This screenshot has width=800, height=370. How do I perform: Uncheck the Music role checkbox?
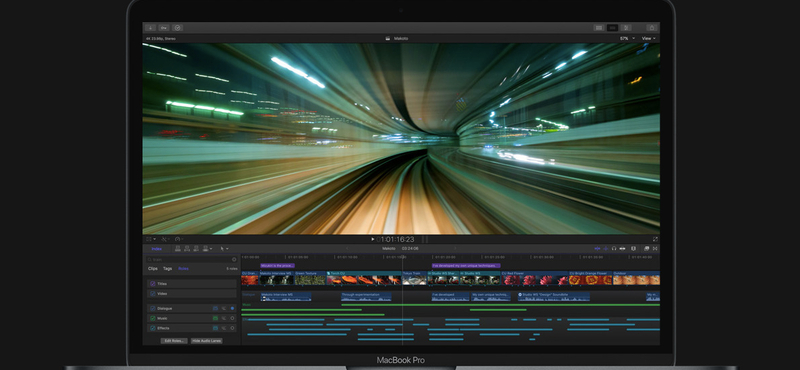click(x=153, y=318)
